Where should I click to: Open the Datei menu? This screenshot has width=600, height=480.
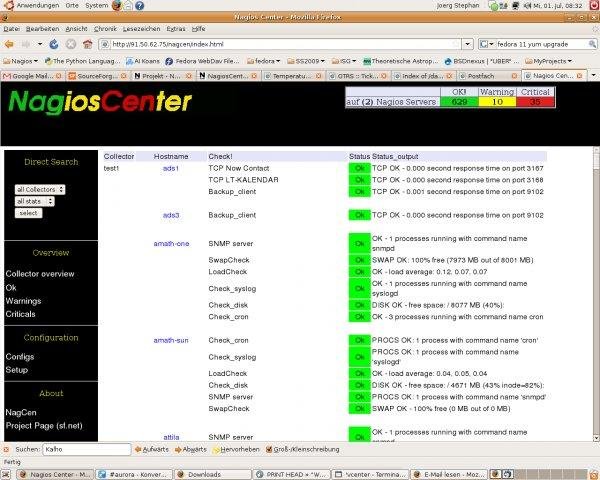pos(11,29)
